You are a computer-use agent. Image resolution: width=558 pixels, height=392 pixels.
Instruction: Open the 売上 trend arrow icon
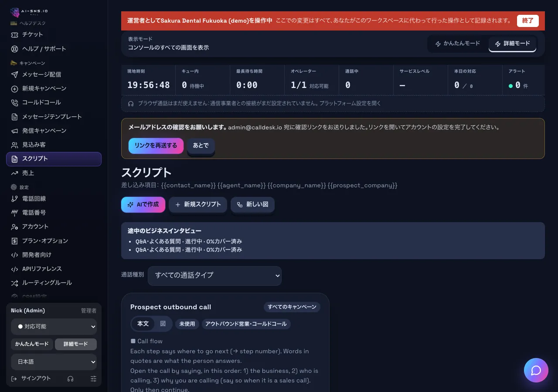[14, 173]
